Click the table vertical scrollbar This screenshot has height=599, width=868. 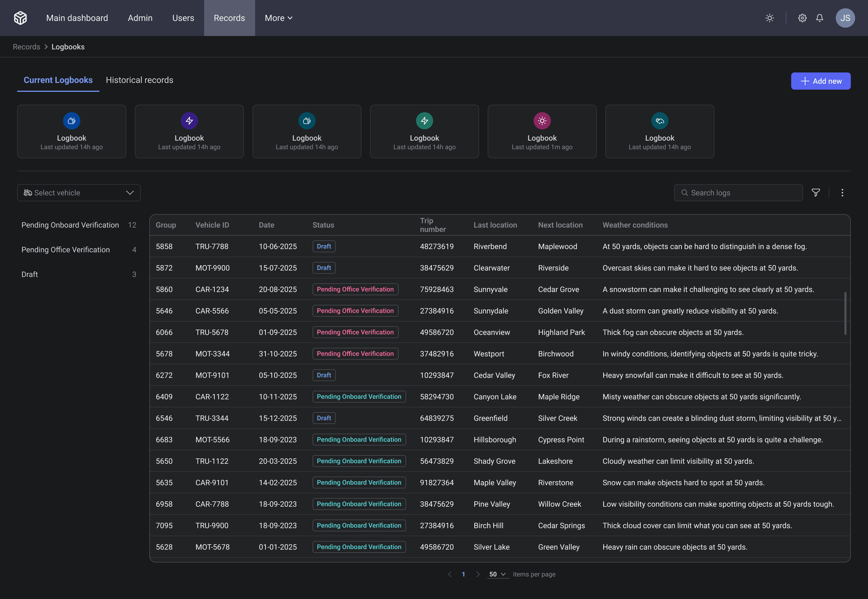pyautogui.click(x=845, y=313)
